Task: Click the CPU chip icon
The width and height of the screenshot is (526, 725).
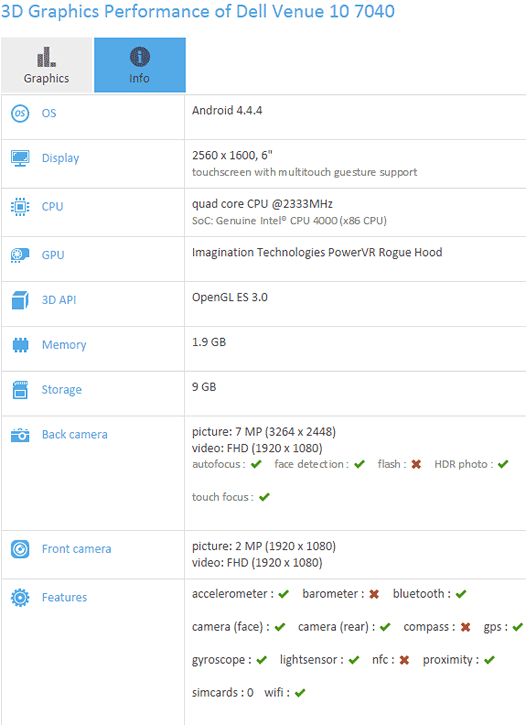Action: (20, 207)
